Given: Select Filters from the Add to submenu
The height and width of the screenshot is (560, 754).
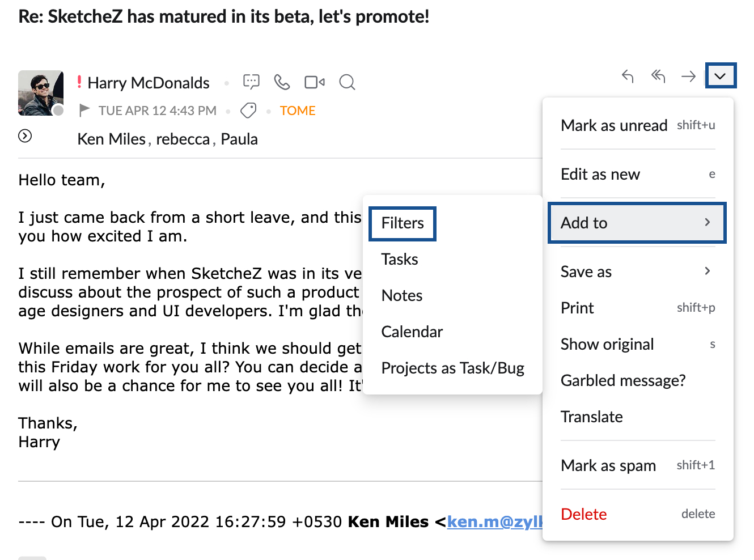Looking at the screenshot, I should [403, 223].
